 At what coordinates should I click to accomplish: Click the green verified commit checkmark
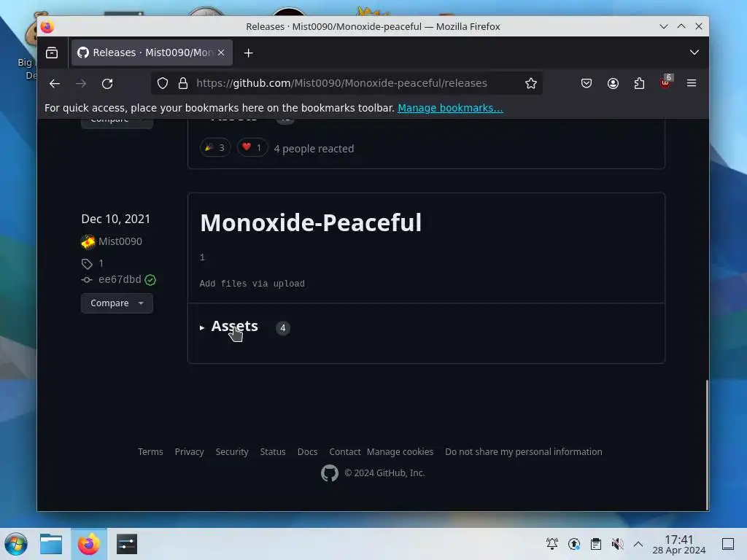(150, 280)
